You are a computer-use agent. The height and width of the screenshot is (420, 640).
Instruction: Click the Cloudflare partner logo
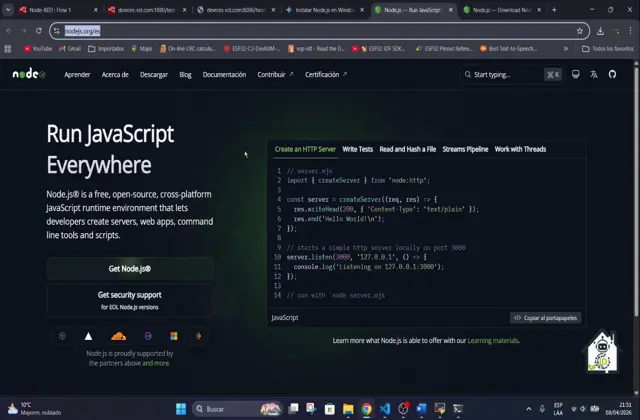117,336
